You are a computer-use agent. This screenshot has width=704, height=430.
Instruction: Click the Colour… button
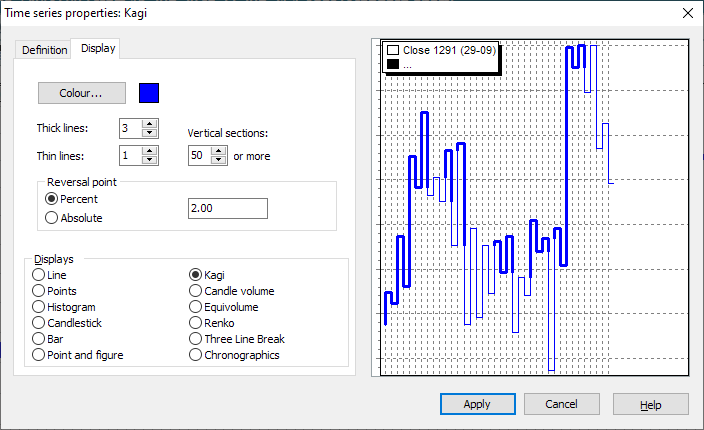(82, 93)
